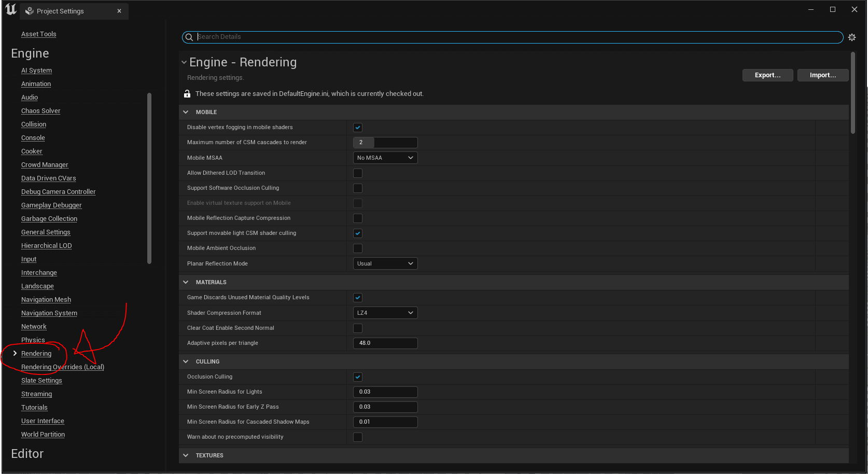The height and width of the screenshot is (474, 868).
Task: Open Debug Camera Controller settings
Action: pos(59,192)
